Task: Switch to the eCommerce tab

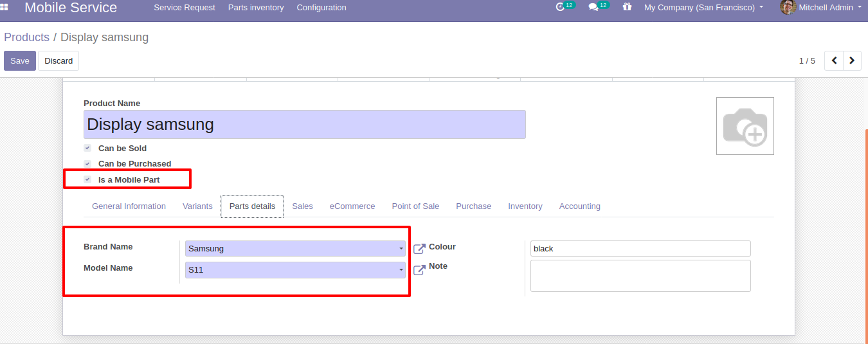Action: click(352, 206)
